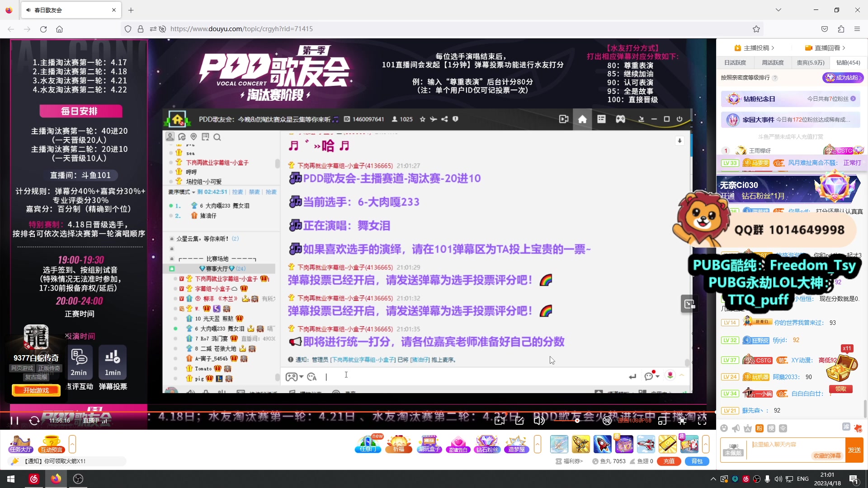Toggle webpage fullscreen in the player
The width and height of the screenshot is (868, 488).
click(x=682, y=421)
